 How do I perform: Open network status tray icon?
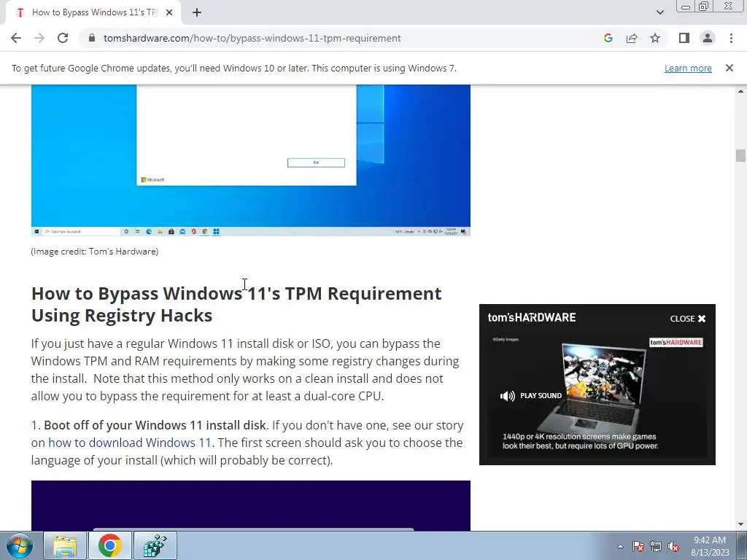tap(656, 547)
